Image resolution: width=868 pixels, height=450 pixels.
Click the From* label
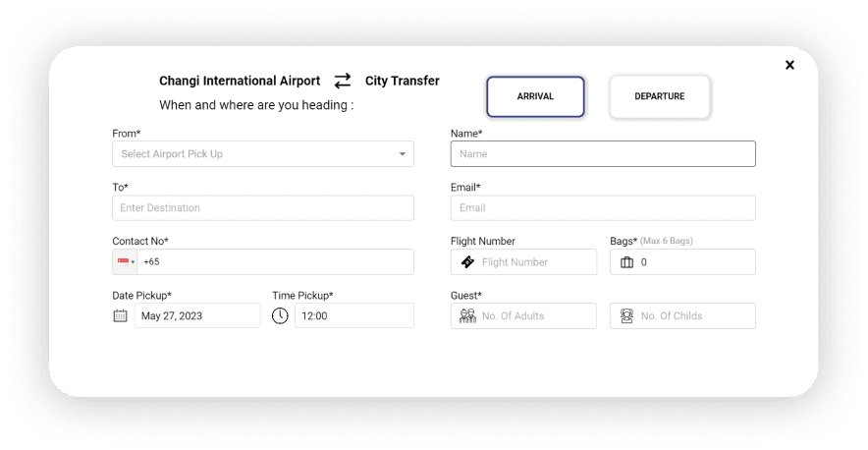point(127,134)
